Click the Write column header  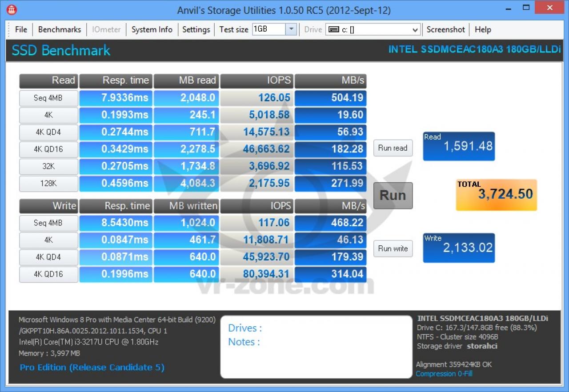tap(48, 206)
